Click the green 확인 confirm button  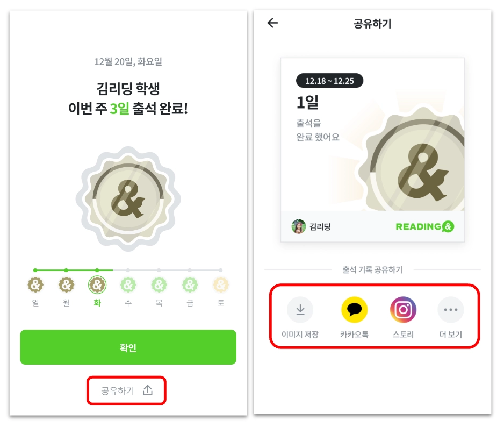click(x=128, y=347)
